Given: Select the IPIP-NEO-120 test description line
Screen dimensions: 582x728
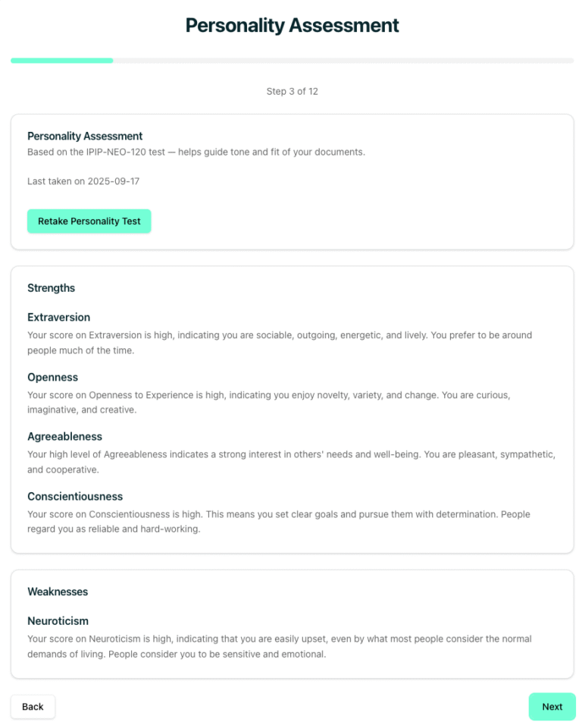Looking at the screenshot, I should pyautogui.click(x=196, y=152).
